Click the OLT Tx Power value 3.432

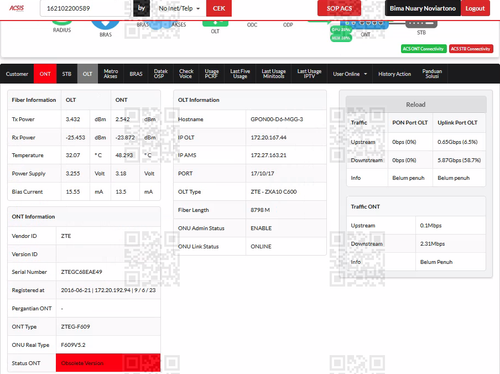[x=73, y=119]
